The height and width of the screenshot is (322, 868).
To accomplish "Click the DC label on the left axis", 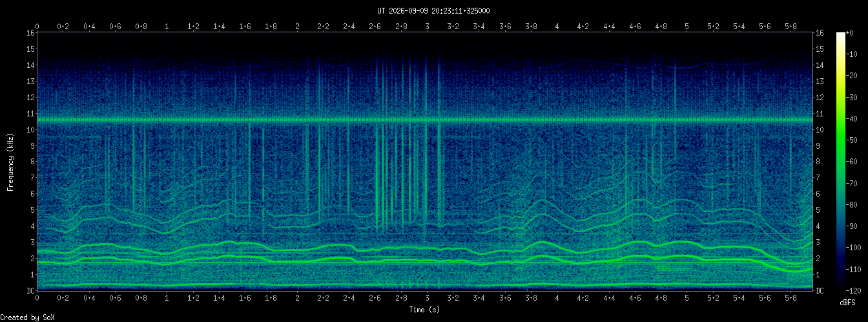I will point(30,290).
